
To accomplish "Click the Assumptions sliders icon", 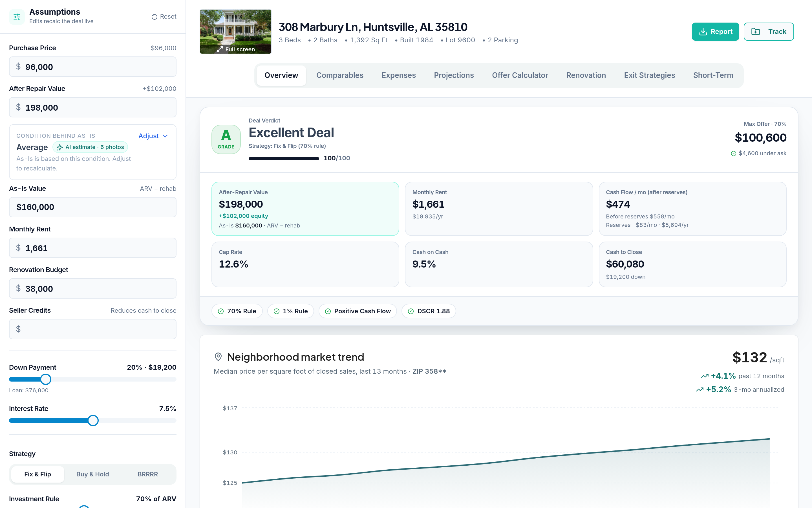I will coord(17,16).
